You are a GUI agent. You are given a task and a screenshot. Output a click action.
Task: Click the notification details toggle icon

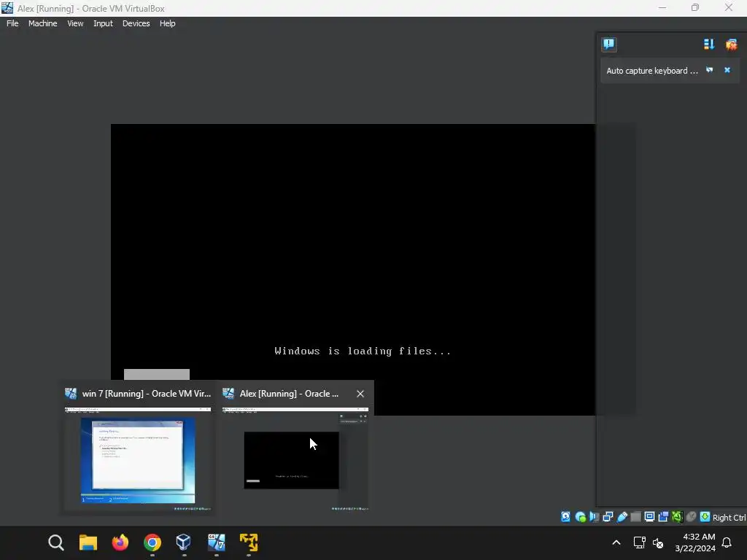[709, 70]
